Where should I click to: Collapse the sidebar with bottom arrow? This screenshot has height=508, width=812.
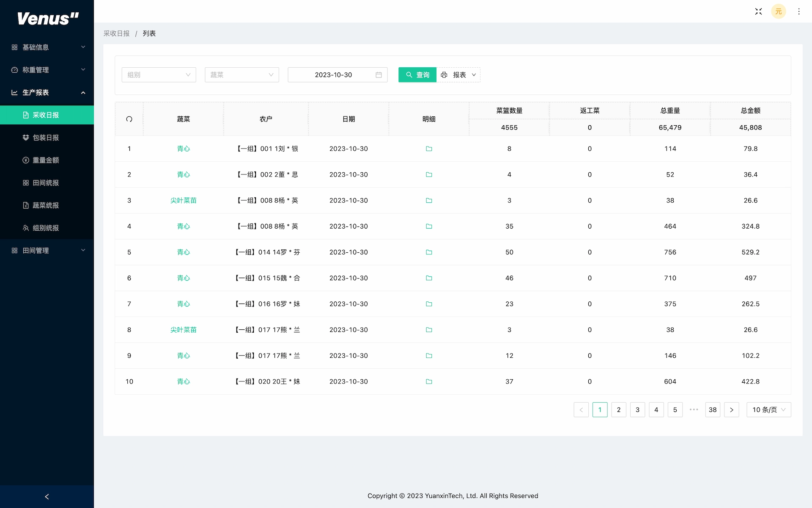pyautogui.click(x=47, y=497)
